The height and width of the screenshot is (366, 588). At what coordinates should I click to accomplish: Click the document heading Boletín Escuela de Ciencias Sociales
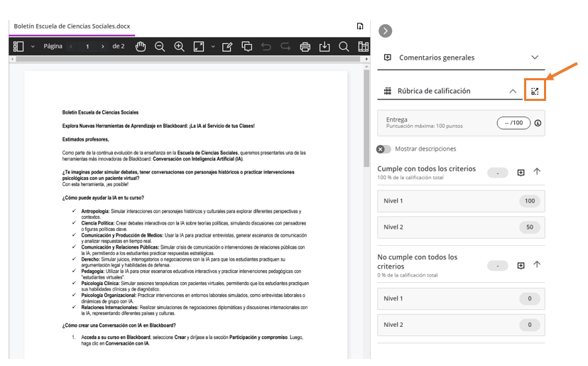click(101, 112)
